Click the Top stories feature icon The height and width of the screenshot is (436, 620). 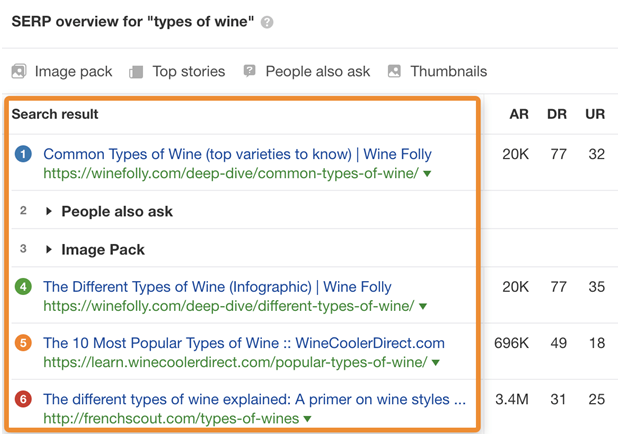pyautogui.click(x=136, y=72)
